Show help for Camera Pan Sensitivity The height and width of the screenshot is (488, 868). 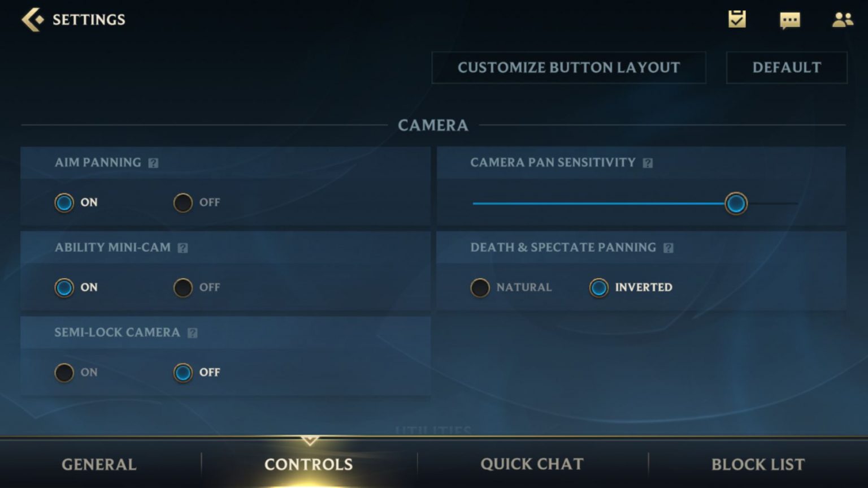[648, 163]
